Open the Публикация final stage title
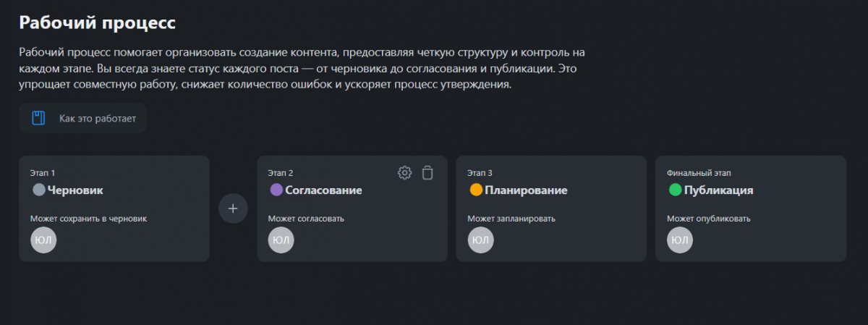The width and height of the screenshot is (868, 325). (x=718, y=190)
